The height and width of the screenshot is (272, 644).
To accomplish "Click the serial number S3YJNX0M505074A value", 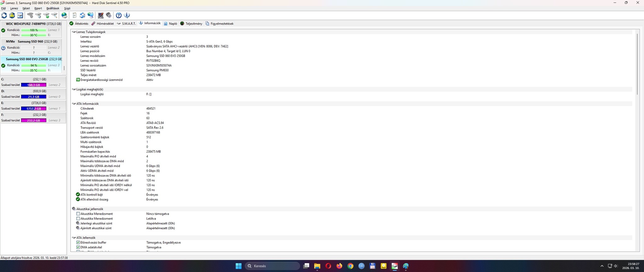I will click(x=159, y=65).
